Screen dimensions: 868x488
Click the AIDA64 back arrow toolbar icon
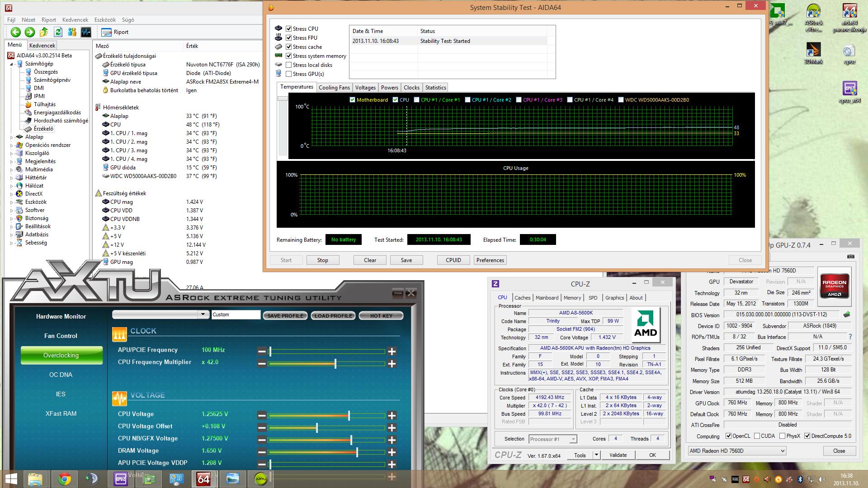point(16,32)
